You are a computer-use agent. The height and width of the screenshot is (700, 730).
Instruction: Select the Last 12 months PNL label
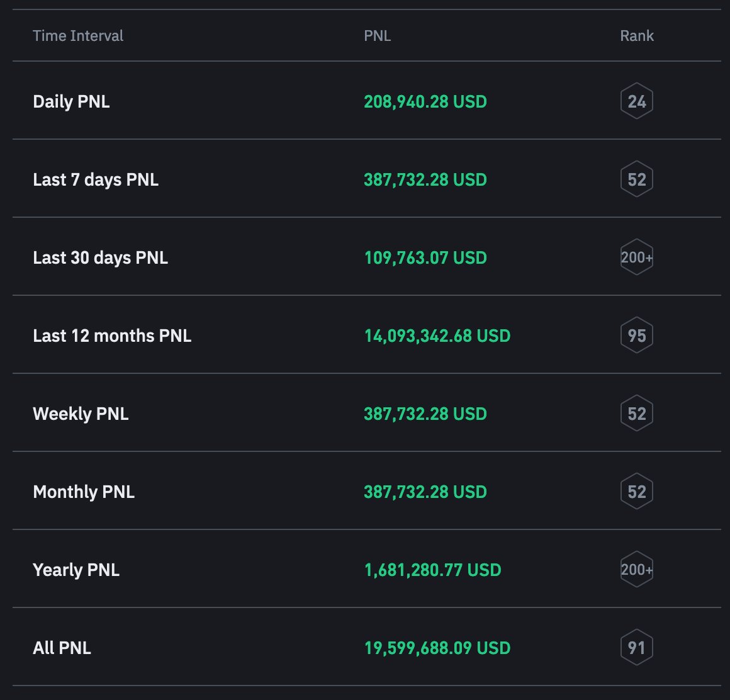coord(112,336)
